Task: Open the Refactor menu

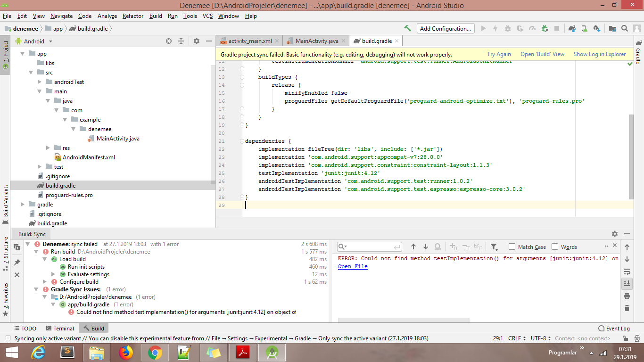Action: (133, 16)
